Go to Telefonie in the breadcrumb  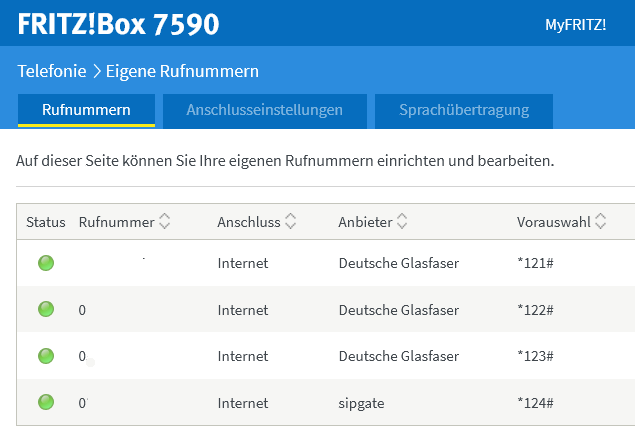52,71
